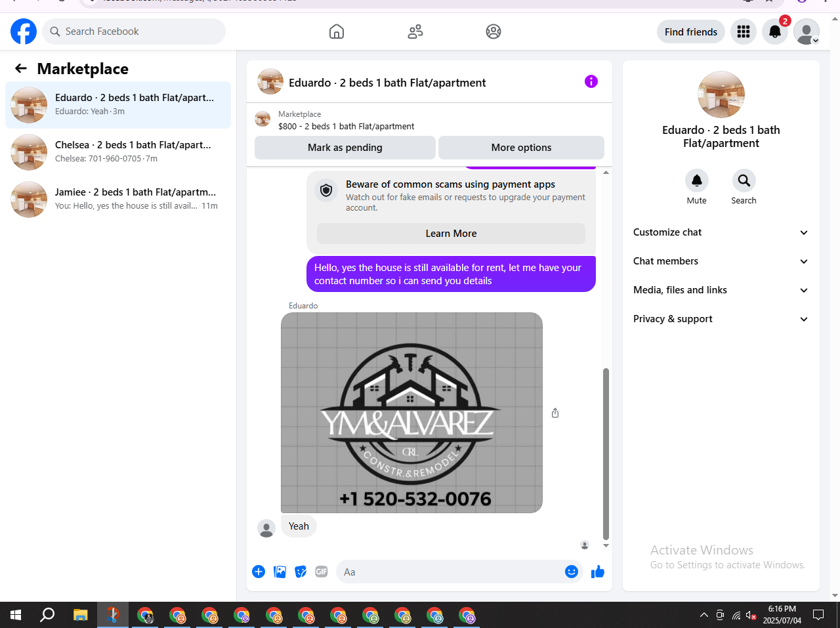Open the Friends icon in top navigation
Screen dimensions: 840x628
(415, 31)
